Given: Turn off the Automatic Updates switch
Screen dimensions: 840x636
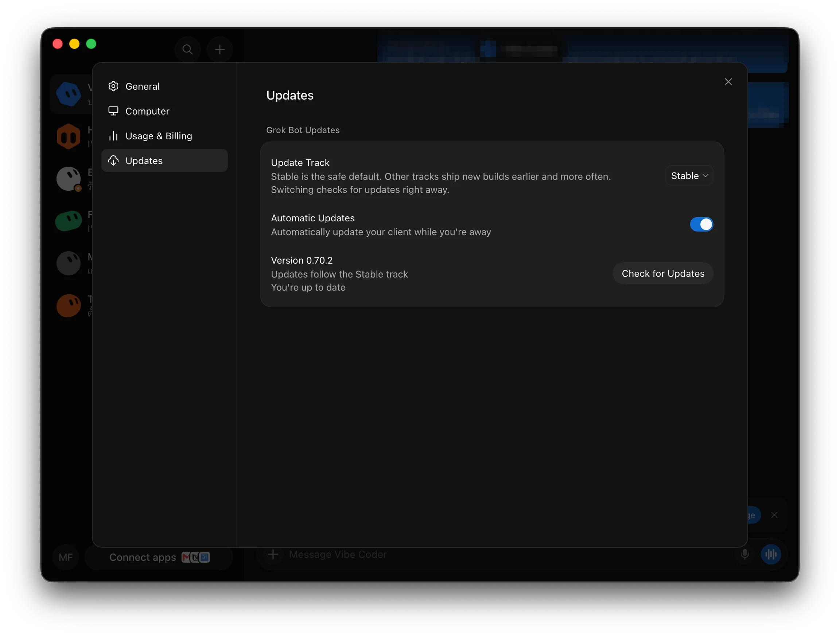Looking at the screenshot, I should [701, 224].
